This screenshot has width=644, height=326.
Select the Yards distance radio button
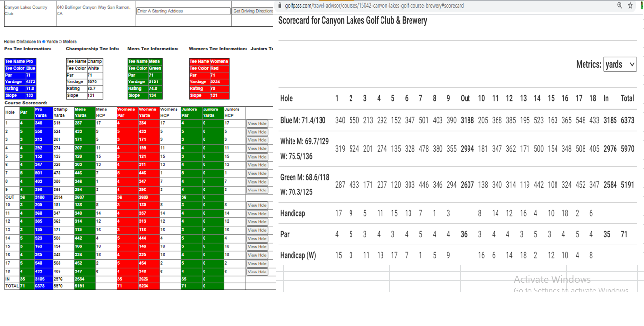tap(44, 42)
